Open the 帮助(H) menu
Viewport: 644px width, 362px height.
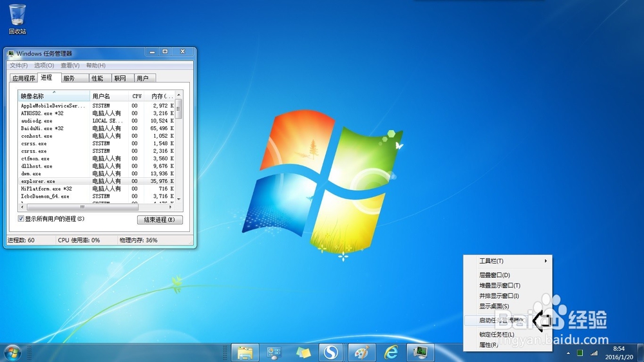tap(96, 65)
